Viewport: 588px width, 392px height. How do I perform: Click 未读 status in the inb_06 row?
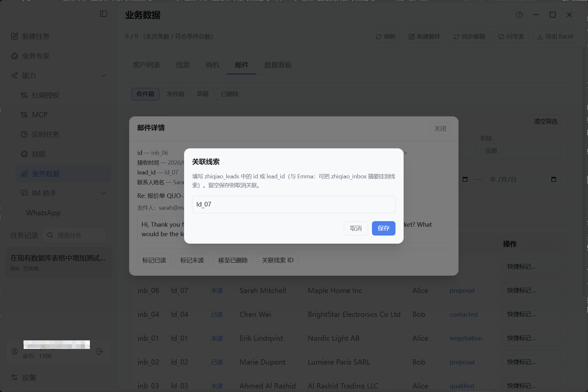pyautogui.click(x=217, y=290)
